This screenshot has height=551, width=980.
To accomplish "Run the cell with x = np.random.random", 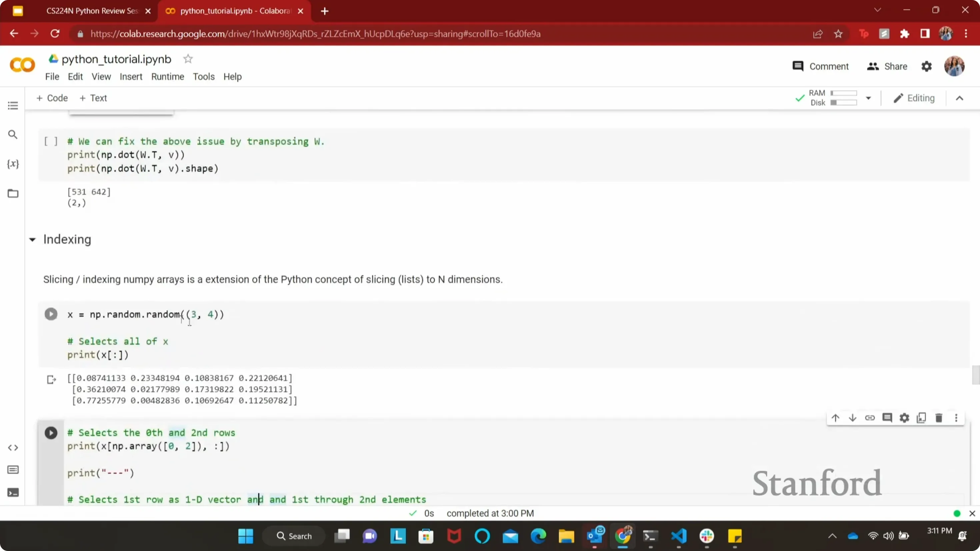I will 51,314.
